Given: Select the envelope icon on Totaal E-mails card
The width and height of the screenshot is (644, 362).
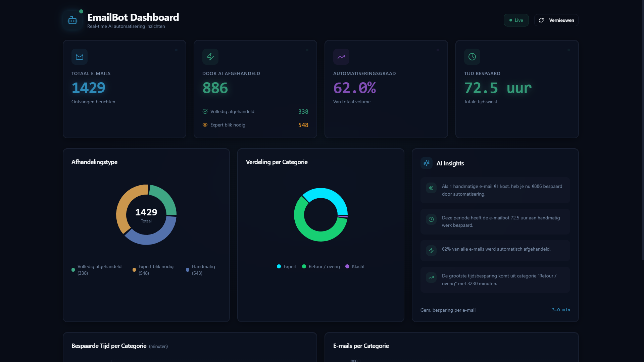Looking at the screenshot, I should 80,56.
